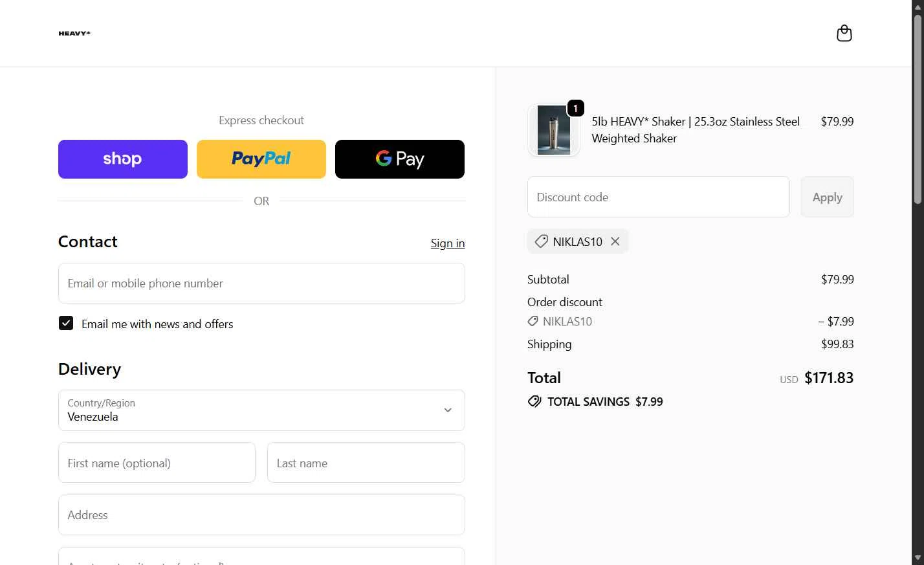The width and height of the screenshot is (924, 565).
Task: Click the HEAVY* logo in header
Action: pos(74,34)
